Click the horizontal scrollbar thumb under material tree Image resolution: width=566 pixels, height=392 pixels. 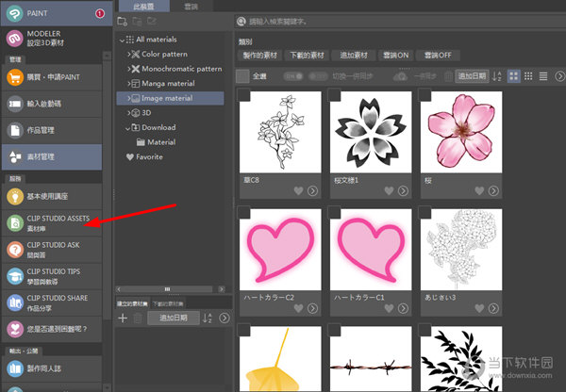tap(167, 289)
